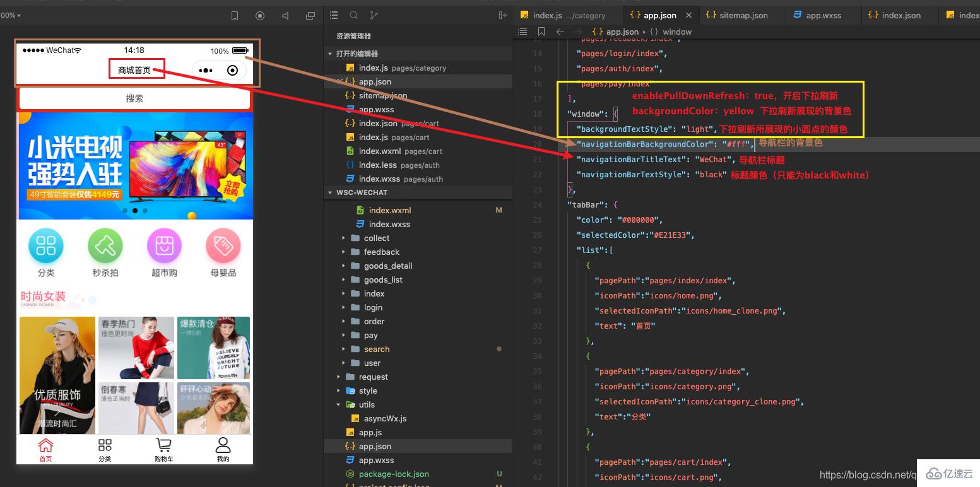The height and width of the screenshot is (487, 980).
Task: Open the source control branch icon
Action: [374, 15]
